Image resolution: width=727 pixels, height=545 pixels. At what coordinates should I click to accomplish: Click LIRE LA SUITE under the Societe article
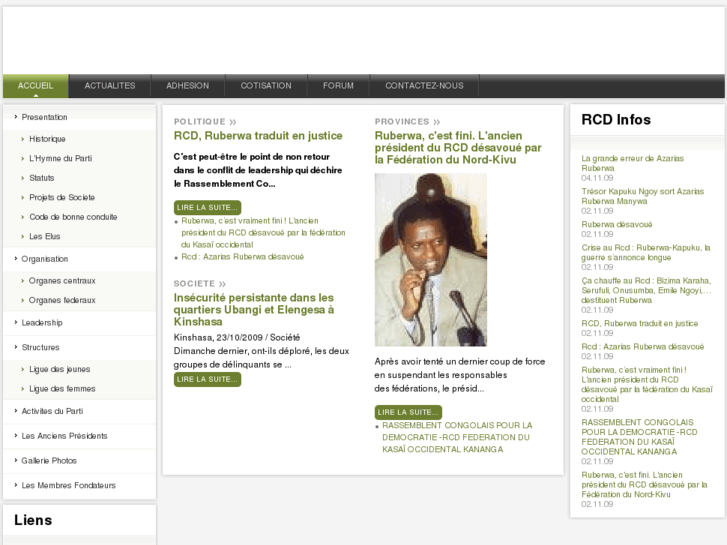(207, 379)
